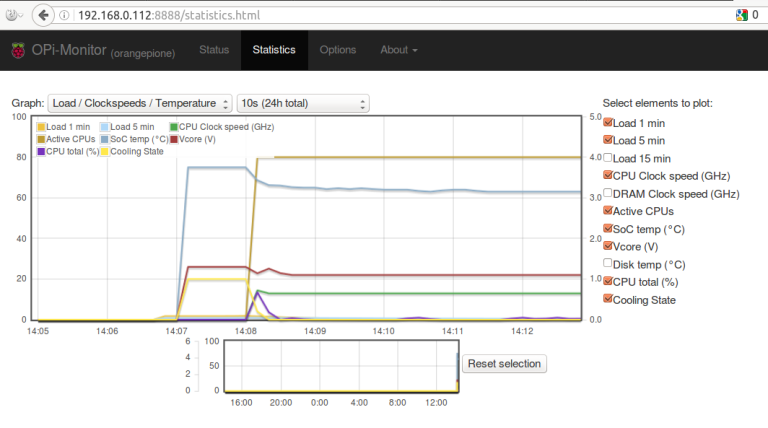The width and height of the screenshot is (768, 428).
Task: Toggle the SoC temp (°C) checkbox
Action: 608,229
